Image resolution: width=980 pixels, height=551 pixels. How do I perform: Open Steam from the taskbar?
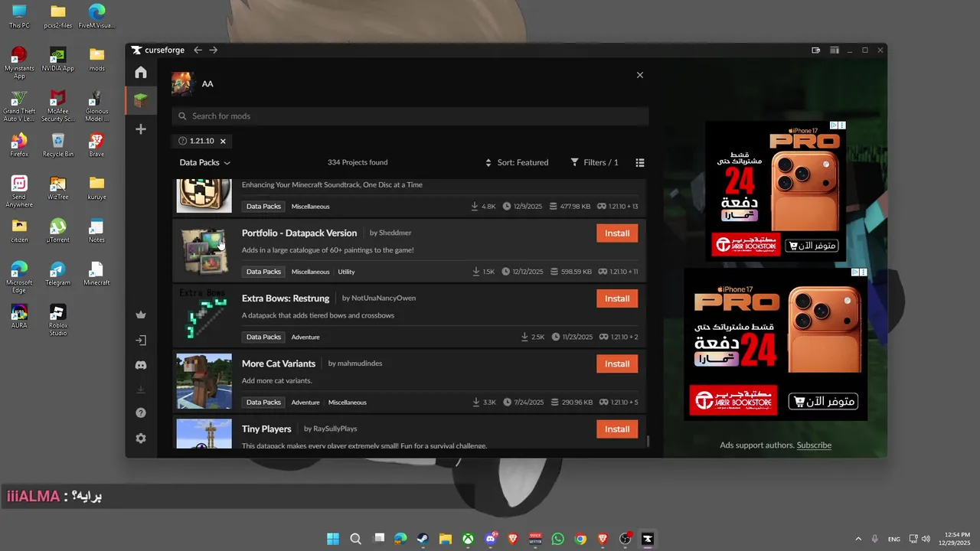[x=423, y=539]
